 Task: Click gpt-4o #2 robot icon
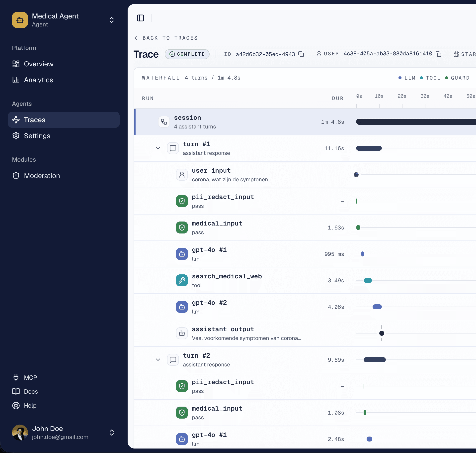pyautogui.click(x=182, y=307)
